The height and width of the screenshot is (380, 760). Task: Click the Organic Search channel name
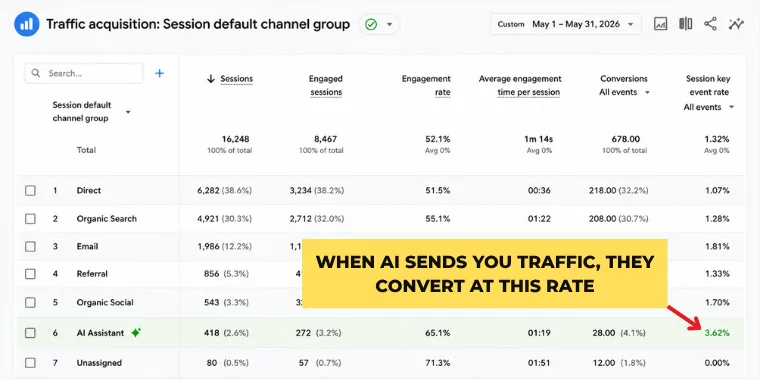pos(107,219)
